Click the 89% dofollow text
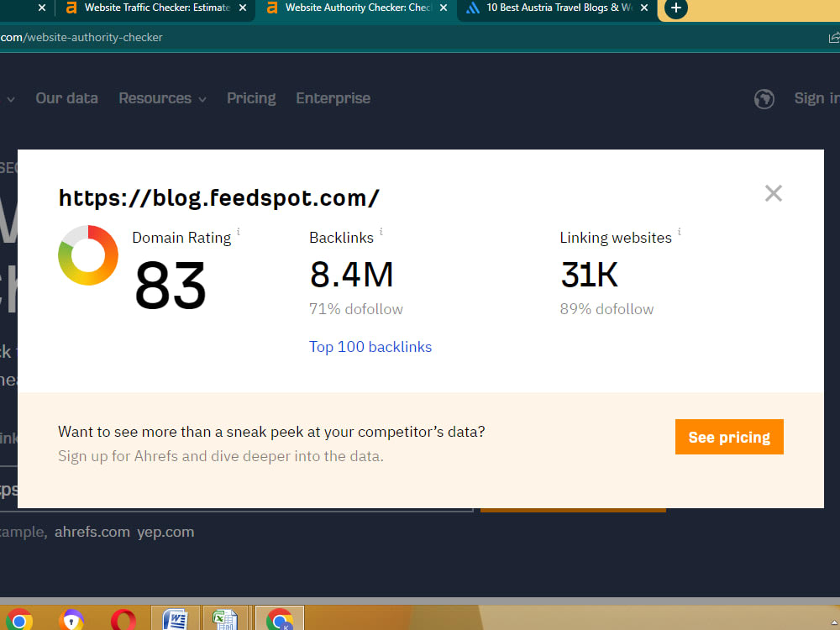Screen dimensions: 840x630 pos(606,309)
